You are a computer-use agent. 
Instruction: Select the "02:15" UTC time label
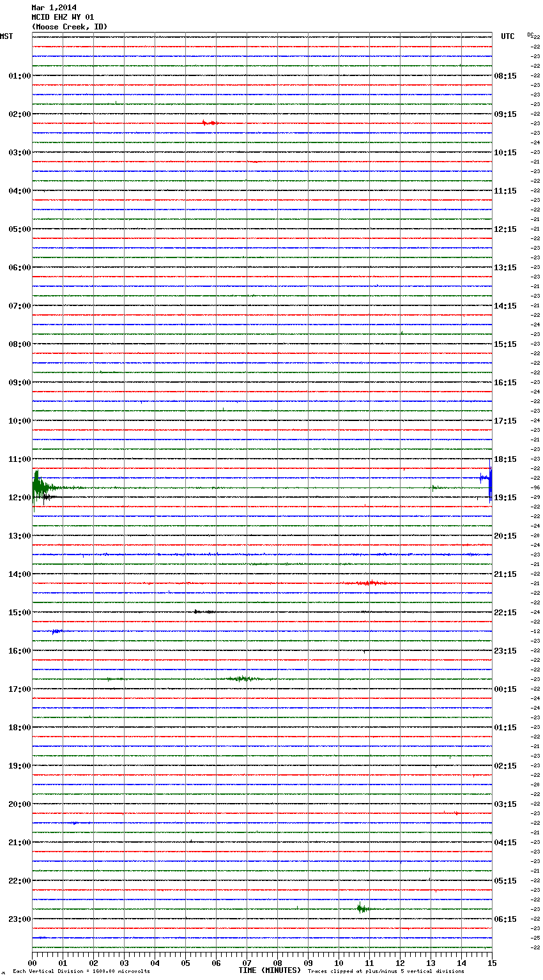click(505, 766)
